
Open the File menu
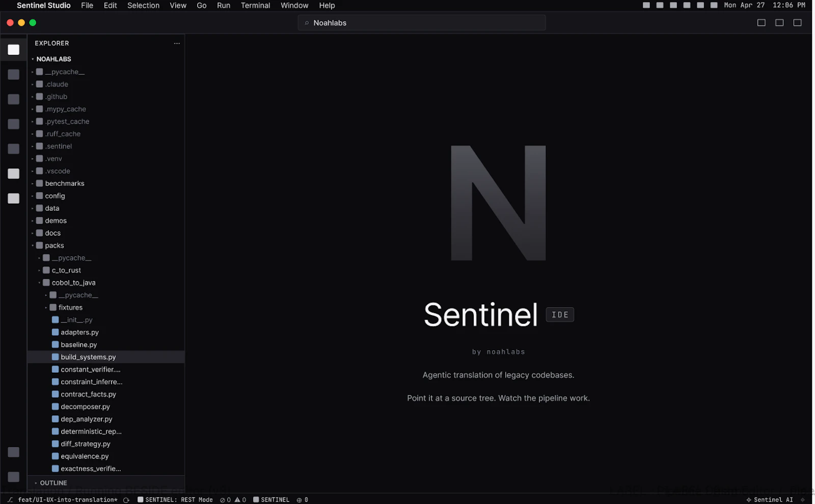tap(87, 6)
